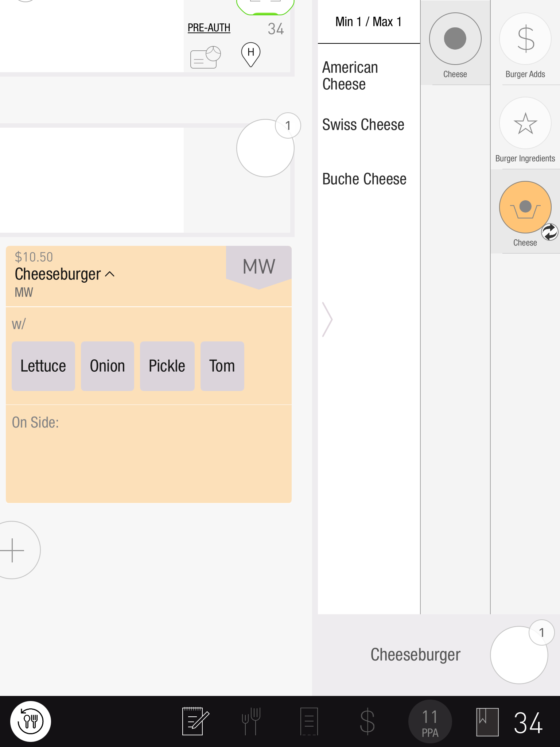Select American Cheese option
This screenshot has width=560, height=747.
click(x=350, y=76)
